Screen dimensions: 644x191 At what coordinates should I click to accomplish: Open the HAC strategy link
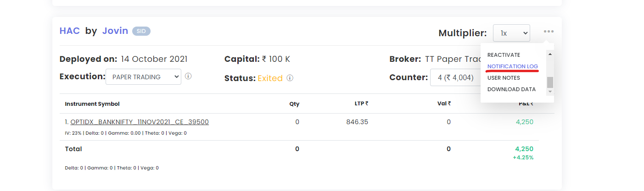point(70,31)
